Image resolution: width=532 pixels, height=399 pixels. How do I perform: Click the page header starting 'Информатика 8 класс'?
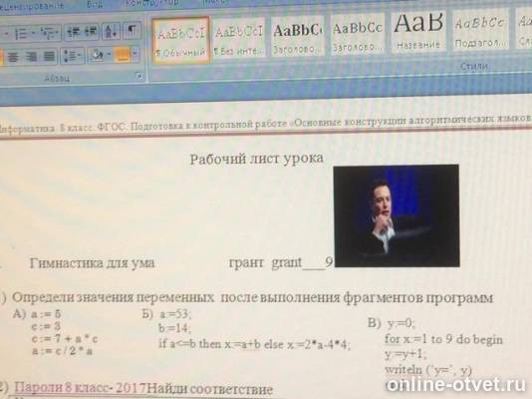265,124
